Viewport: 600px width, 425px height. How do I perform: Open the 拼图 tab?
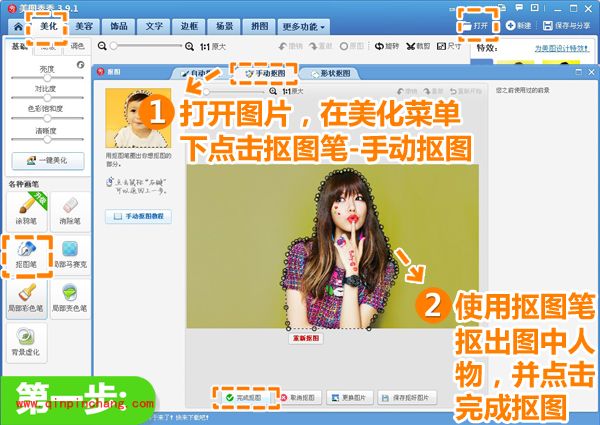259,26
